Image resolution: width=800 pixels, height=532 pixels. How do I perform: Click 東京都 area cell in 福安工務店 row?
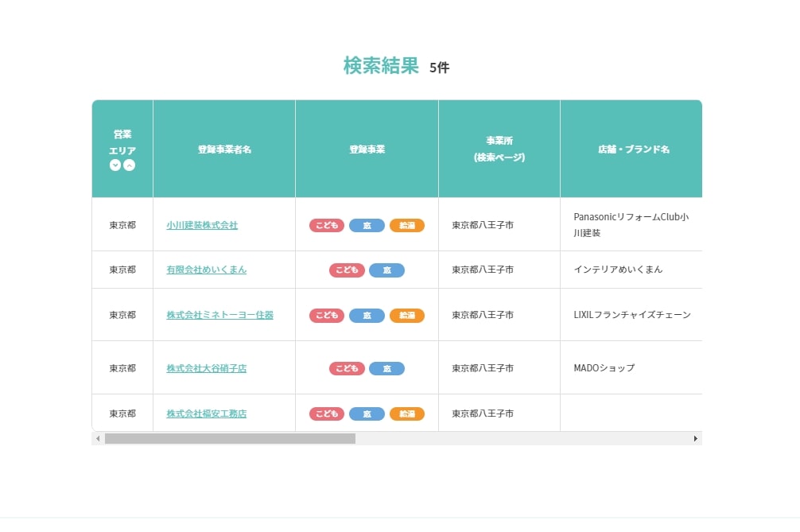pyautogui.click(x=122, y=414)
